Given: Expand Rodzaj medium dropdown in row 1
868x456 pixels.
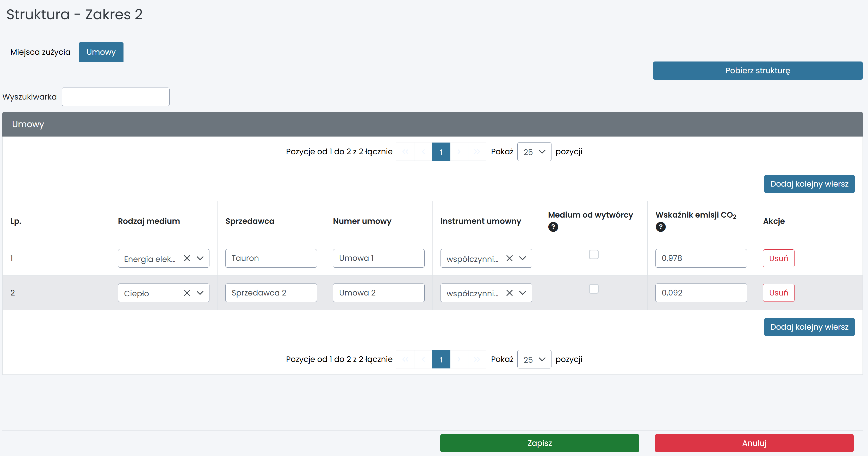Looking at the screenshot, I should pos(200,258).
